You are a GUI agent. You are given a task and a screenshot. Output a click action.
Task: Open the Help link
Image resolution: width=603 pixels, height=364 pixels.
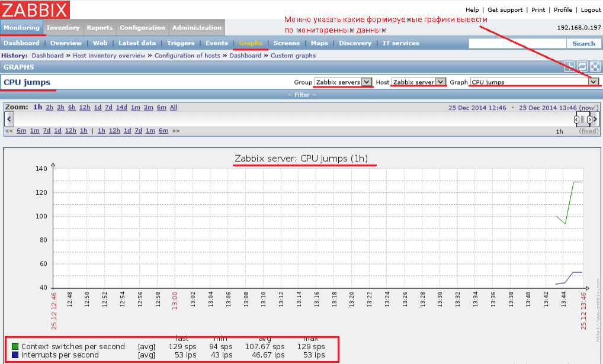[472, 9]
